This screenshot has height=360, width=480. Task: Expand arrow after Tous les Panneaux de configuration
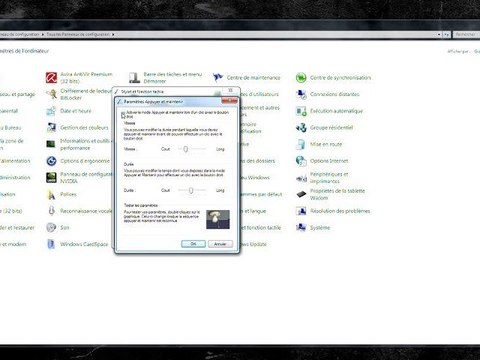click(x=113, y=34)
